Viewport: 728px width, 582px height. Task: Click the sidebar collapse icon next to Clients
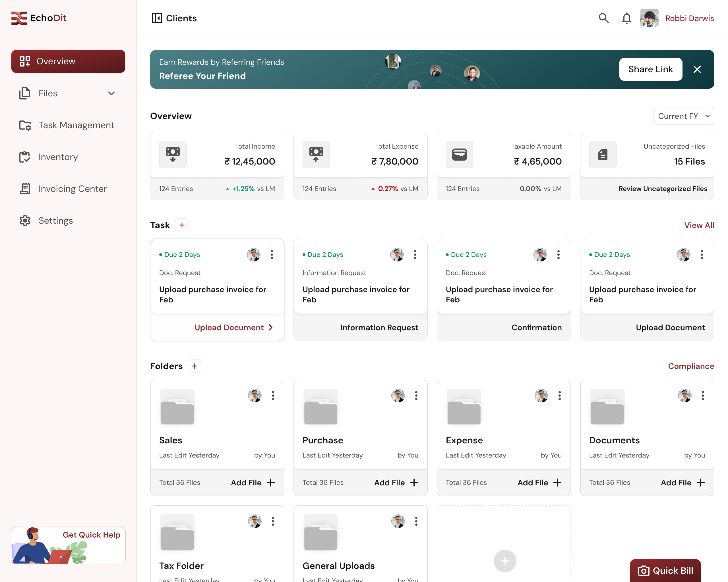pyautogui.click(x=156, y=18)
